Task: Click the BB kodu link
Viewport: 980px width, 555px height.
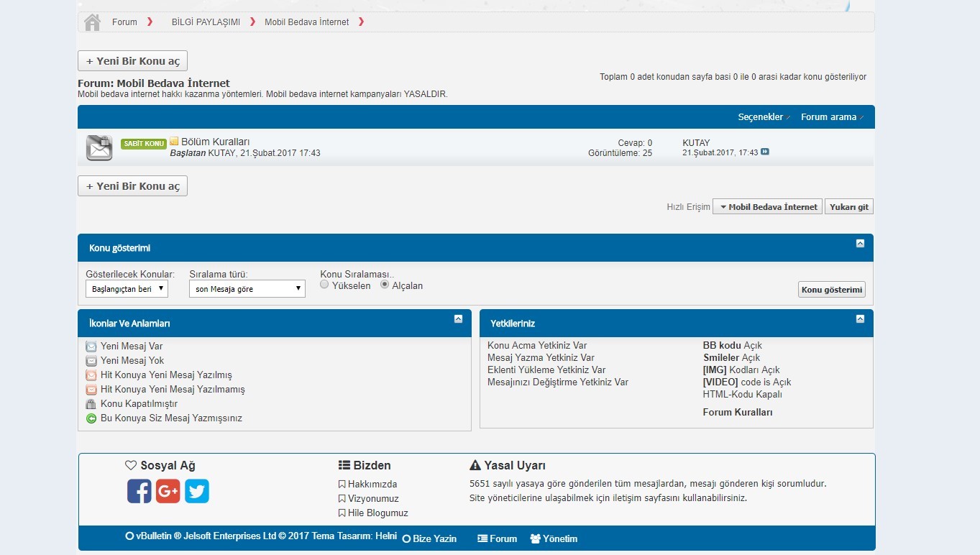Action: pos(722,346)
